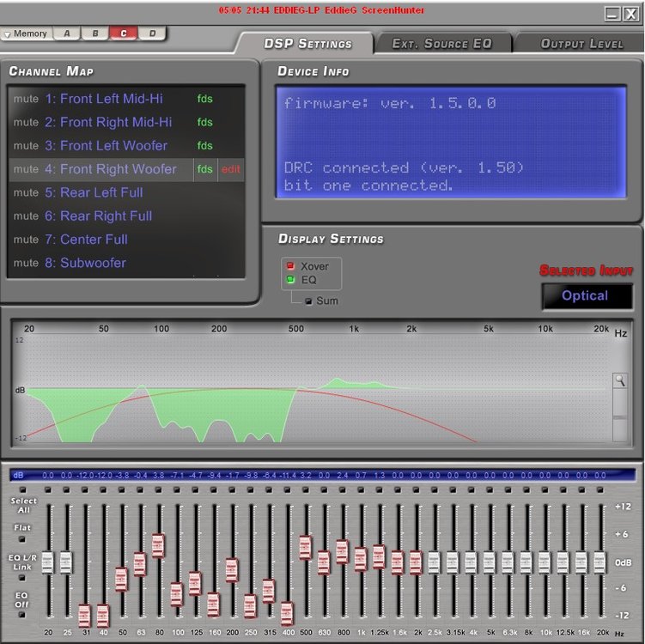Enable the Sum checkbox
The image size is (645, 644).
click(x=308, y=301)
